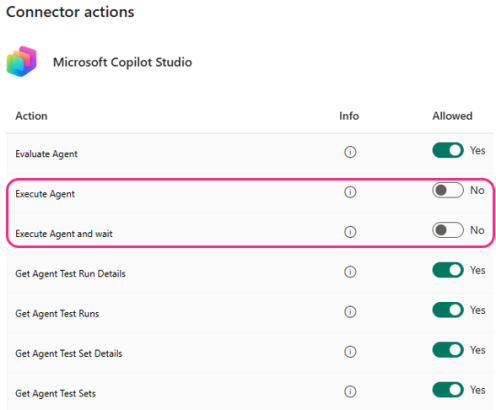Select the Get Agent Test Sets label
This screenshot has width=496, height=410.
click(x=55, y=394)
